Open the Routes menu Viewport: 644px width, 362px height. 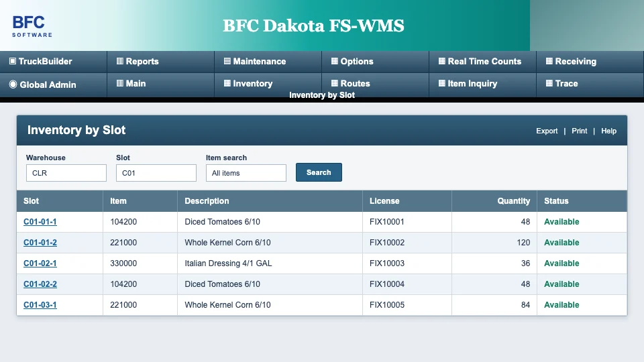[x=376, y=84]
